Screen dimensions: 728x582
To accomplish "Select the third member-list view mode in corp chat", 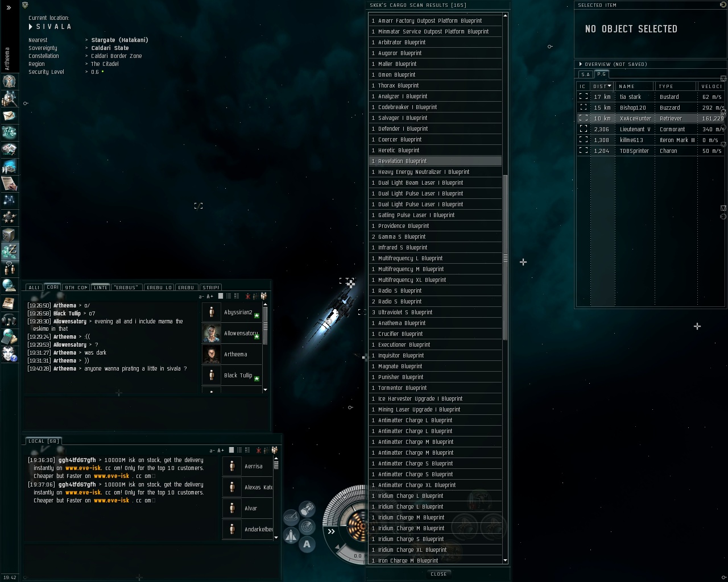I will pyautogui.click(x=236, y=296).
